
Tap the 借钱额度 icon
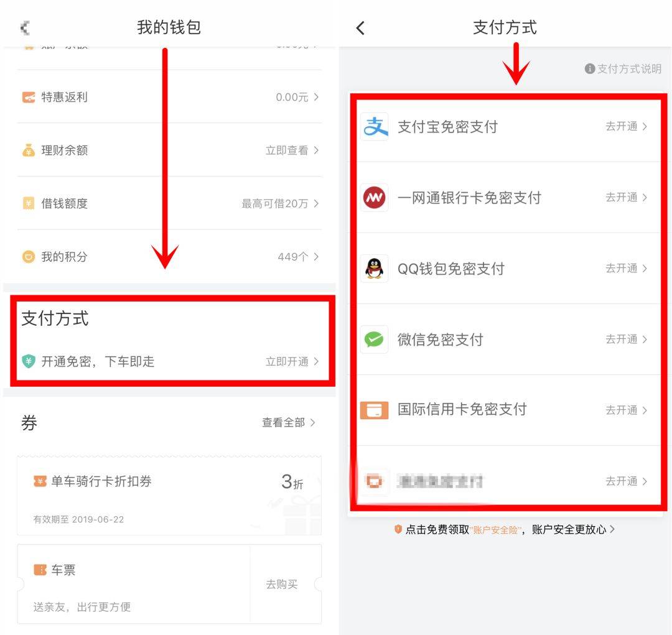pos(29,203)
